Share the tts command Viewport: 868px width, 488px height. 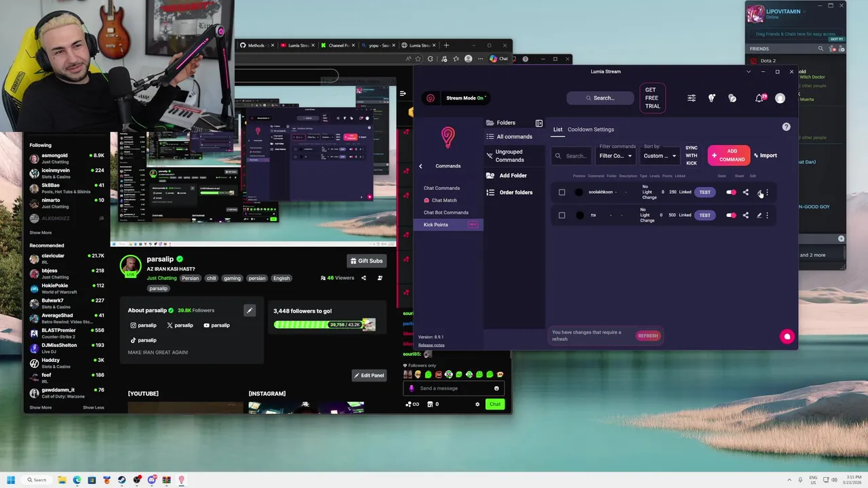(745, 216)
